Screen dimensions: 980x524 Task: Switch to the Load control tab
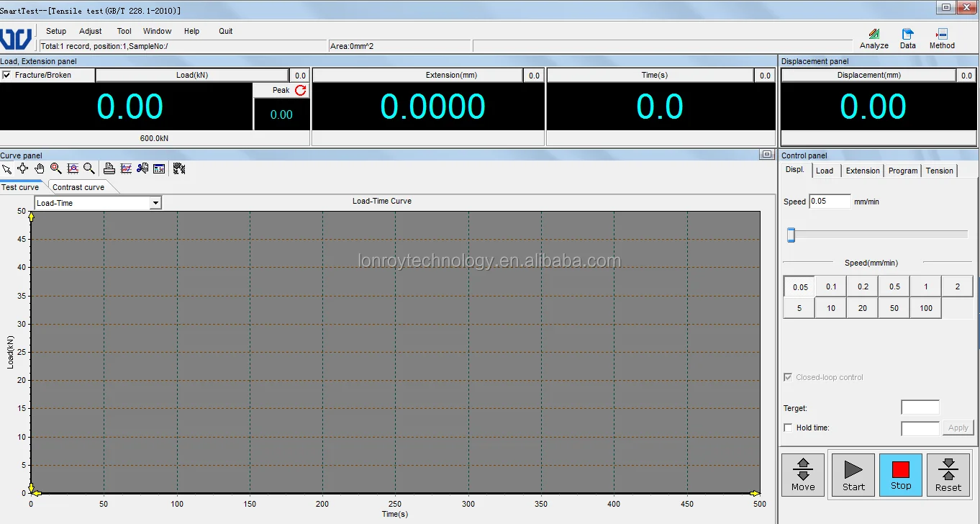pyautogui.click(x=825, y=170)
